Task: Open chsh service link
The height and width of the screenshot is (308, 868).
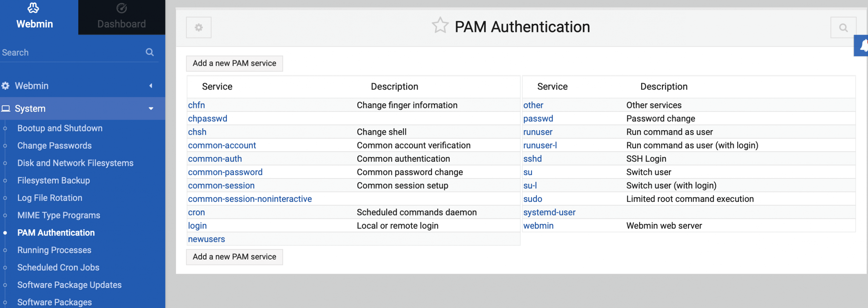Action: 197,132
